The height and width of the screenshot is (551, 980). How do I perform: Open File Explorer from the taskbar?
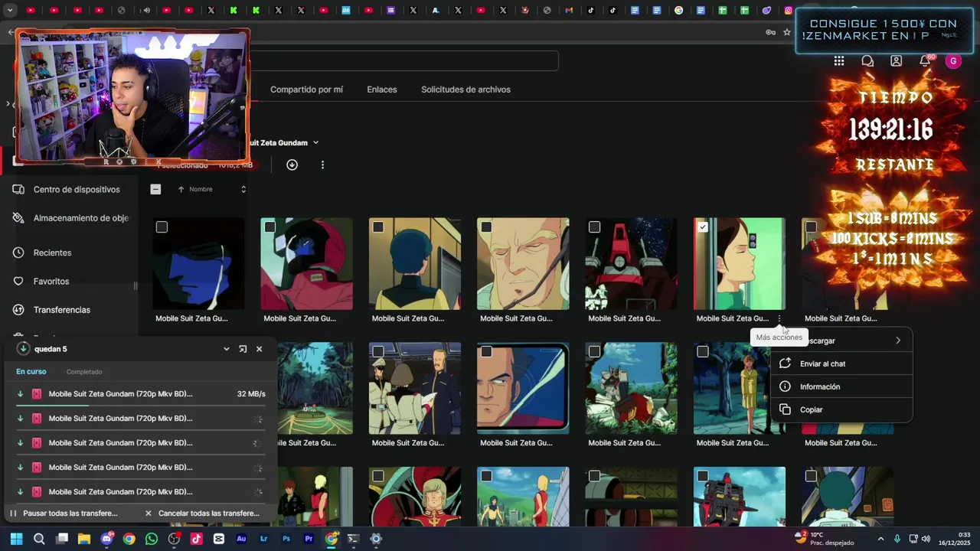[x=84, y=539]
